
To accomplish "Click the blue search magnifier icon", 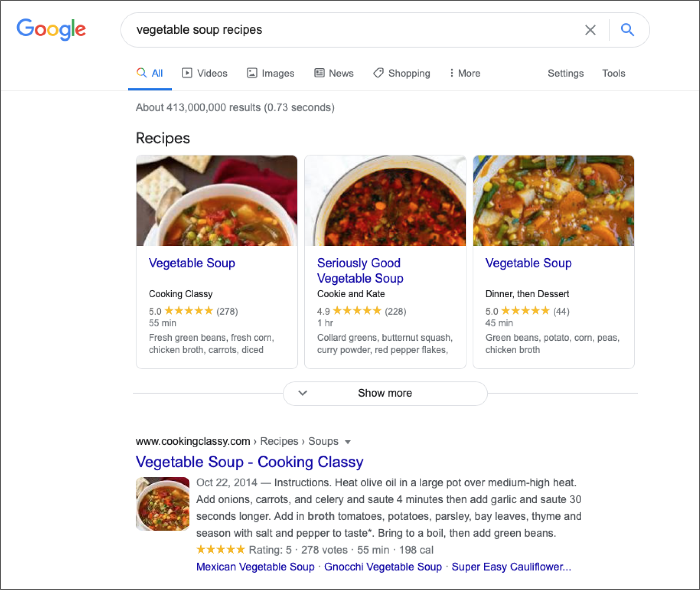I will pyautogui.click(x=627, y=30).
